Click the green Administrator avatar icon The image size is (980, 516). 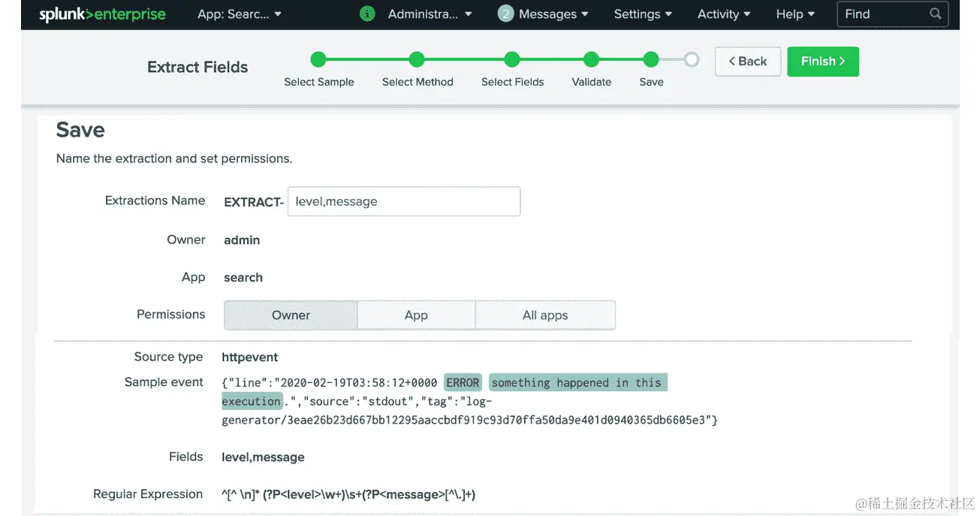pos(366,14)
